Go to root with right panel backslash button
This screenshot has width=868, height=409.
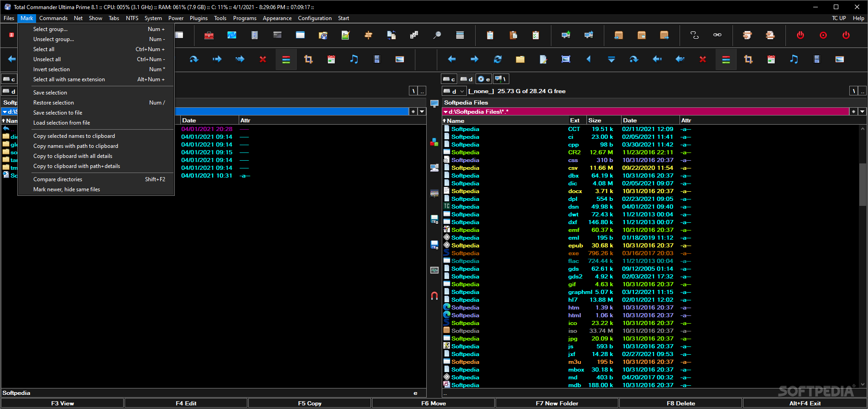click(853, 91)
